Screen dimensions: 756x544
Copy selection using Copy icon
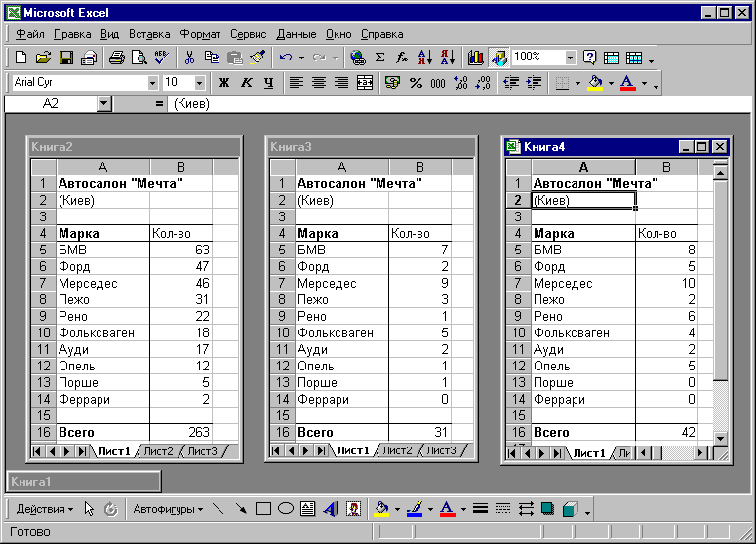212,58
